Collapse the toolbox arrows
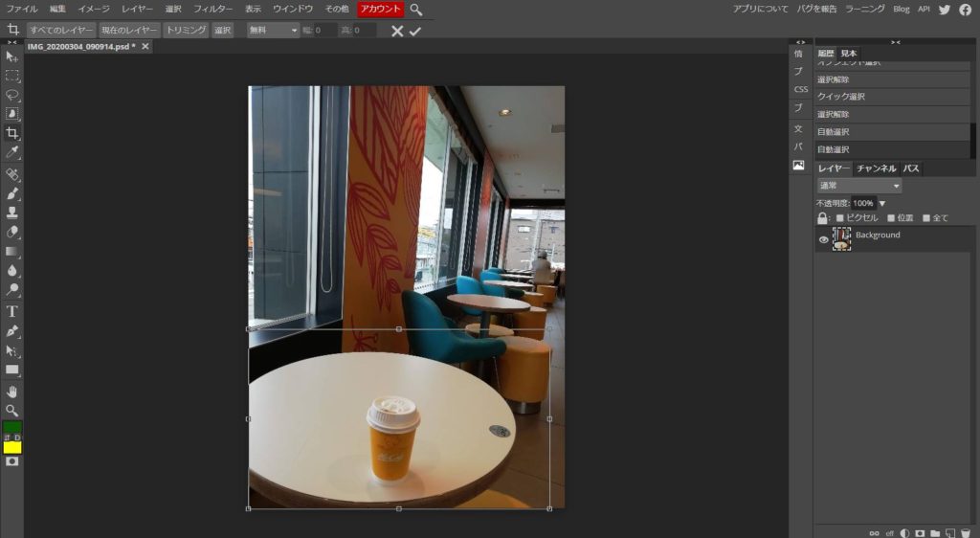The width and height of the screenshot is (980, 538). pyautogui.click(x=11, y=42)
